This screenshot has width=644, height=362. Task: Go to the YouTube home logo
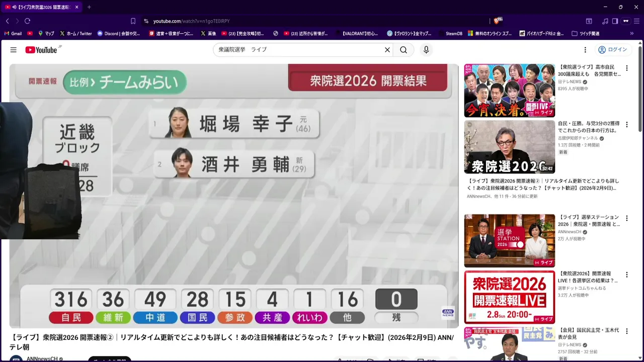coord(41,50)
